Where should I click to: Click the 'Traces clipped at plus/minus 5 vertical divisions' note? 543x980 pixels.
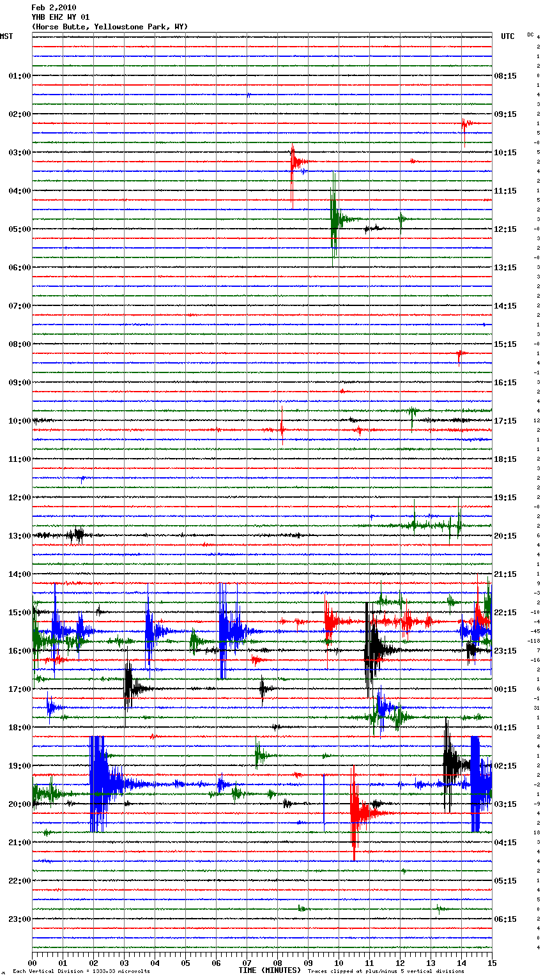pyautogui.click(x=386, y=972)
